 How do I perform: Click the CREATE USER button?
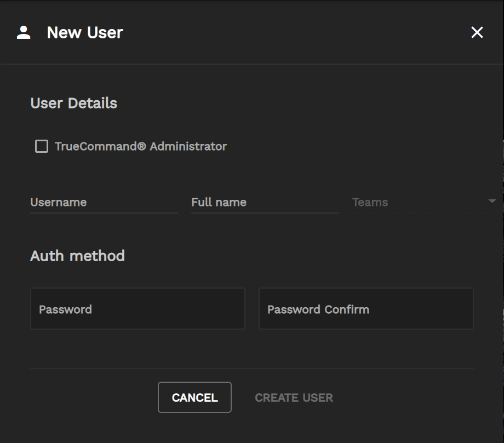click(294, 398)
